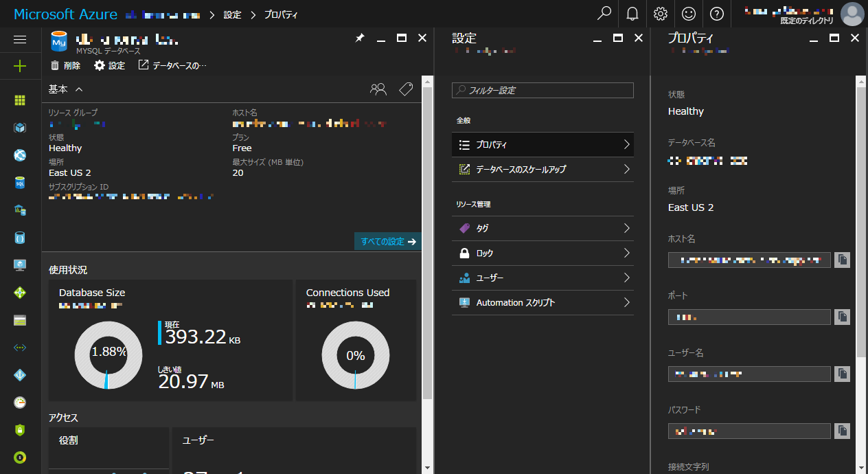Open portal settings via the gear icon
Viewport: 868px width, 474px height.
point(660,14)
